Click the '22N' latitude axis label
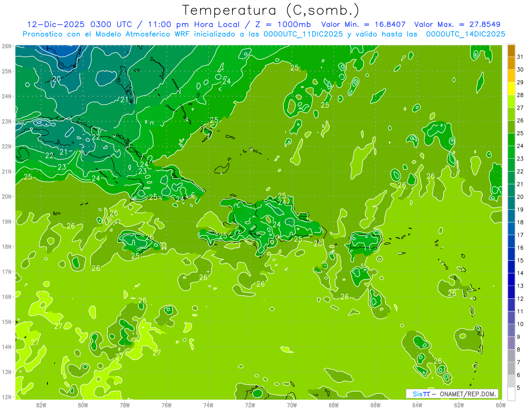 pyautogui.click(x=6, y=146)
